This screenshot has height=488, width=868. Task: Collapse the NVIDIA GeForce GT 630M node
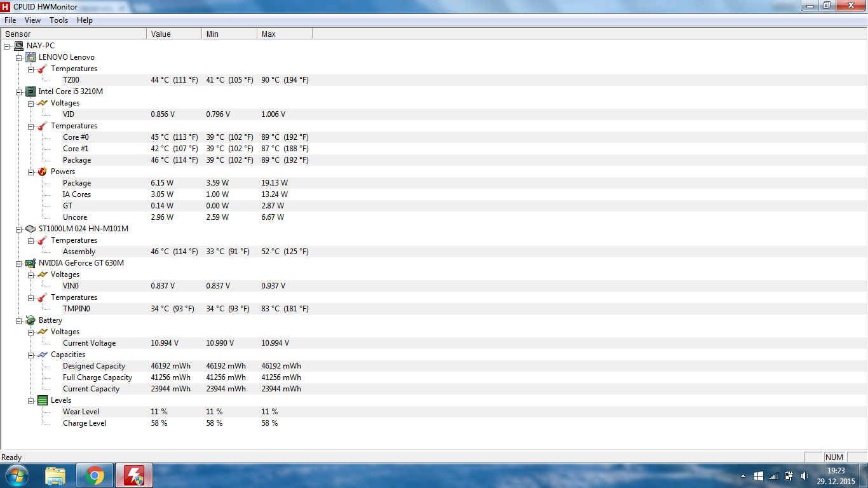pyautogui.click(x=19, y=263)
